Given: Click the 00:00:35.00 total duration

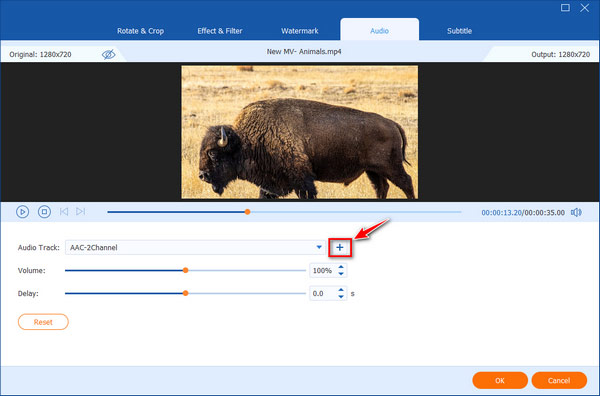Looking at the screenshot, I should (545, 213).
